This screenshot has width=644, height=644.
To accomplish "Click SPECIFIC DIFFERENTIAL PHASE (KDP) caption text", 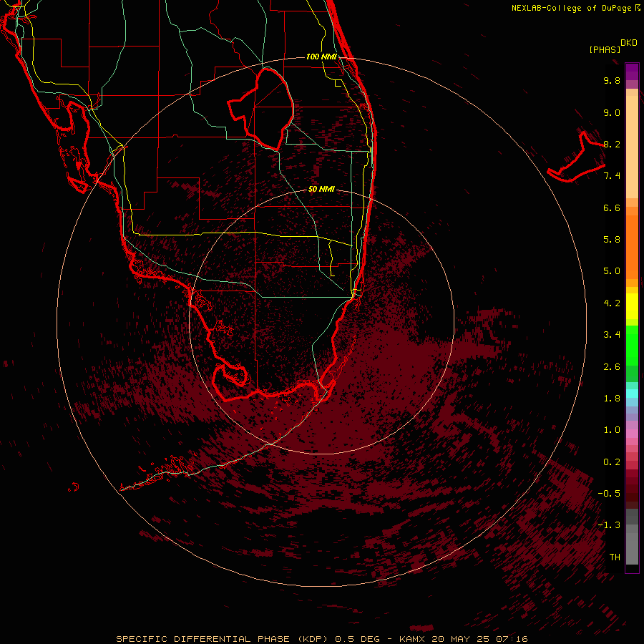I will tap(222, 639).
